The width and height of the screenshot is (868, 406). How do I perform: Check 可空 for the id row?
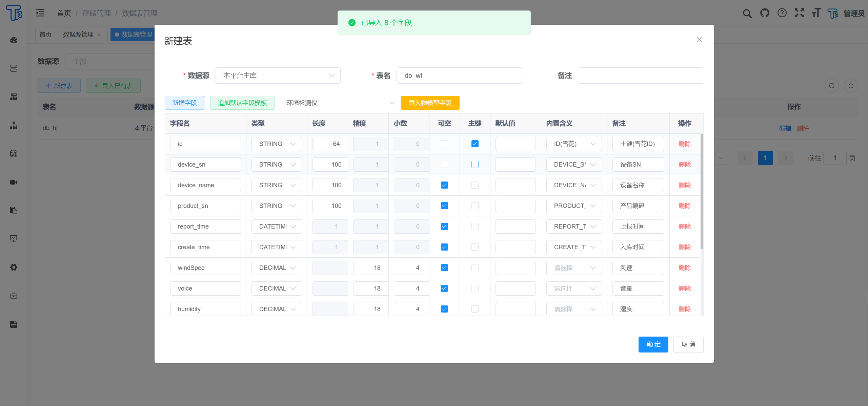point(444,144)
